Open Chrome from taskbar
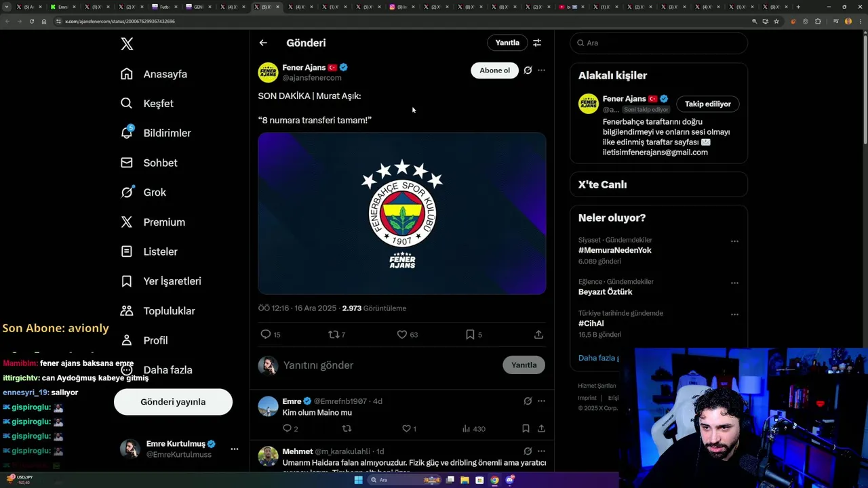The image size is (868, 488). point(494,480)
